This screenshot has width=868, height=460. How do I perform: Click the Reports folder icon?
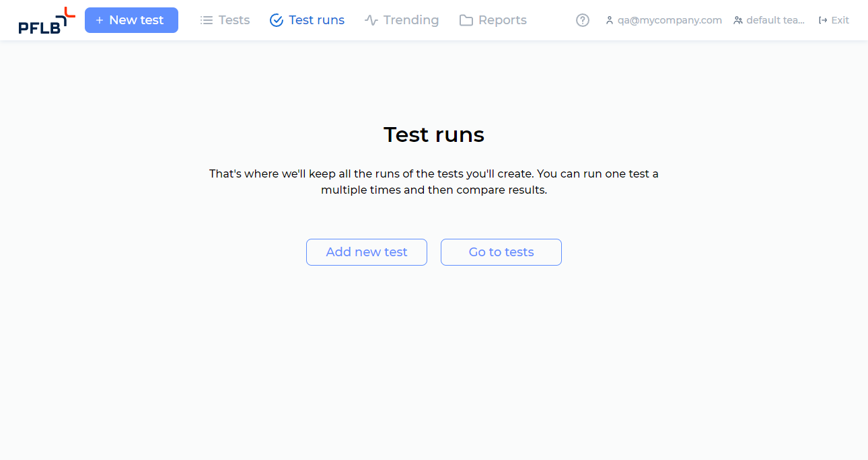[466, 20]
